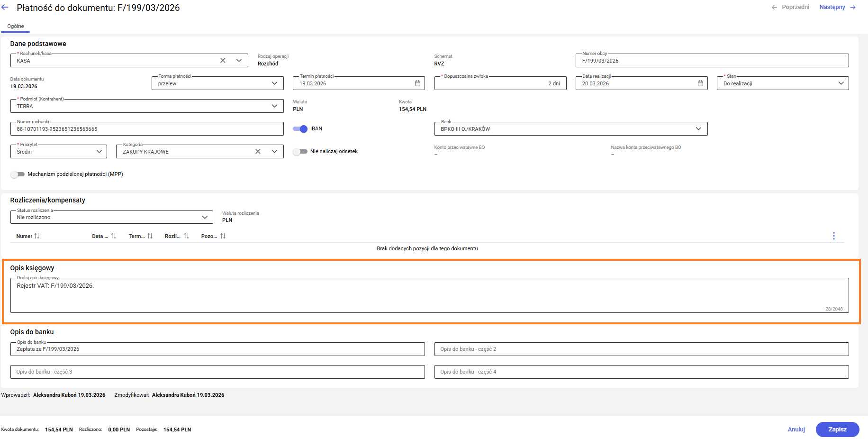
Task: Expand the Forma płatności dropdown
Action: (x=274, y=83)
